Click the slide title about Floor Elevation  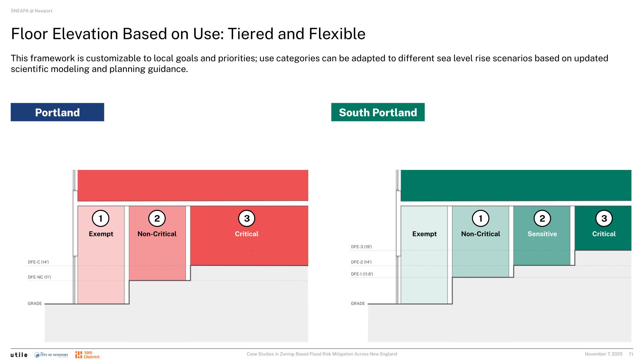[x=188, y=34]
